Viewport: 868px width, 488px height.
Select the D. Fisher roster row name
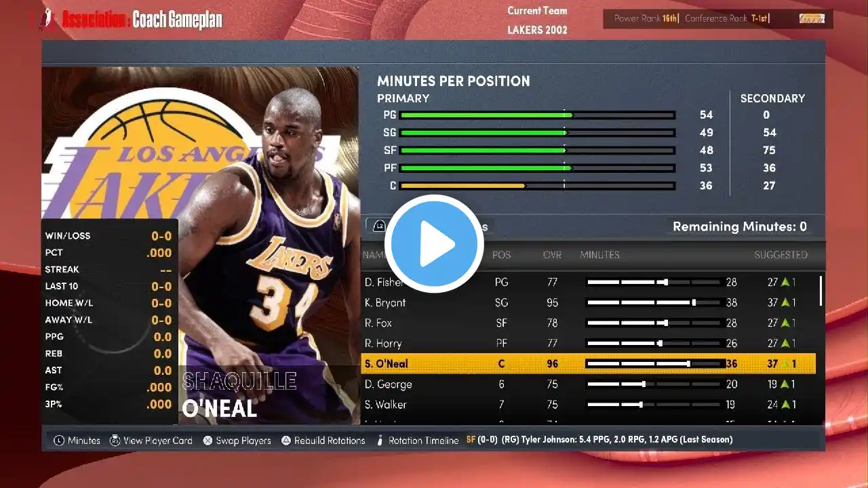click(x=384, y=282)
